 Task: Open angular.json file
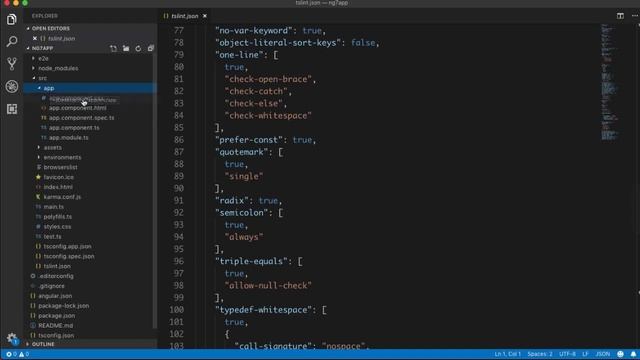point(55,296)
